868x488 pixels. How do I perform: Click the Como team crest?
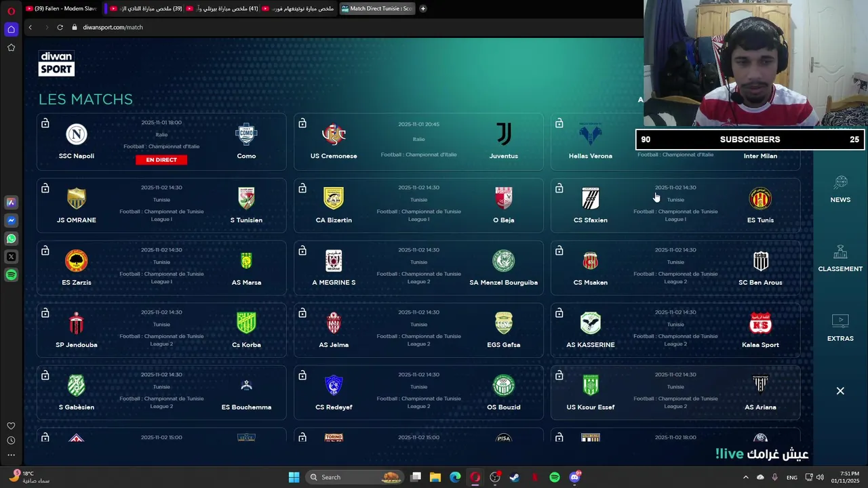click(246, 134)
